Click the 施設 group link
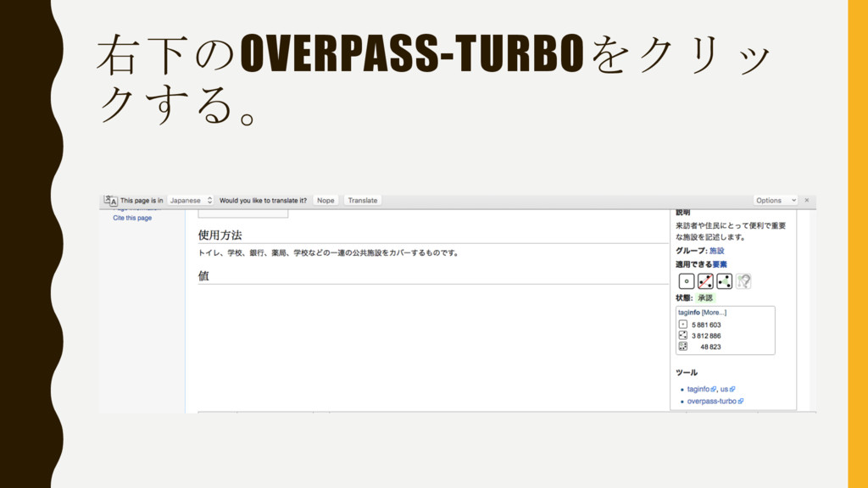 717,251
